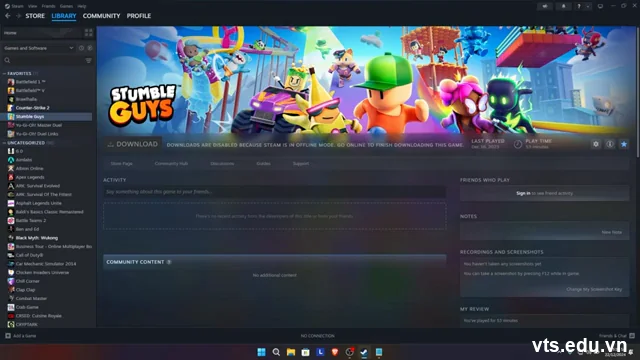640x360 pixels.
Task: Click the DOWNLOAD button
Action: [133, 144]
